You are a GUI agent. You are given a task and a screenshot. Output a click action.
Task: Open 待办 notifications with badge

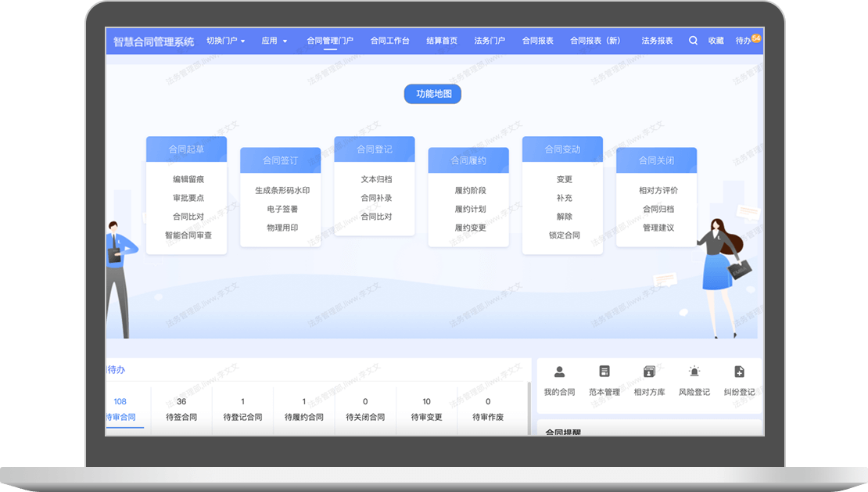pyautogui.click(x=745, y=40)
